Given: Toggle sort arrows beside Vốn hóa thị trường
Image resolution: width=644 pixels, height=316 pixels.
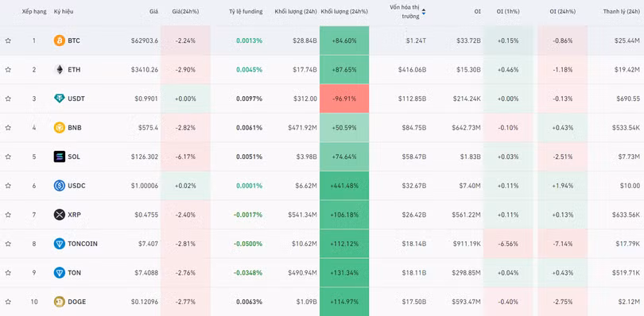Looking at the screenshot, I should [x=424, y=12].
